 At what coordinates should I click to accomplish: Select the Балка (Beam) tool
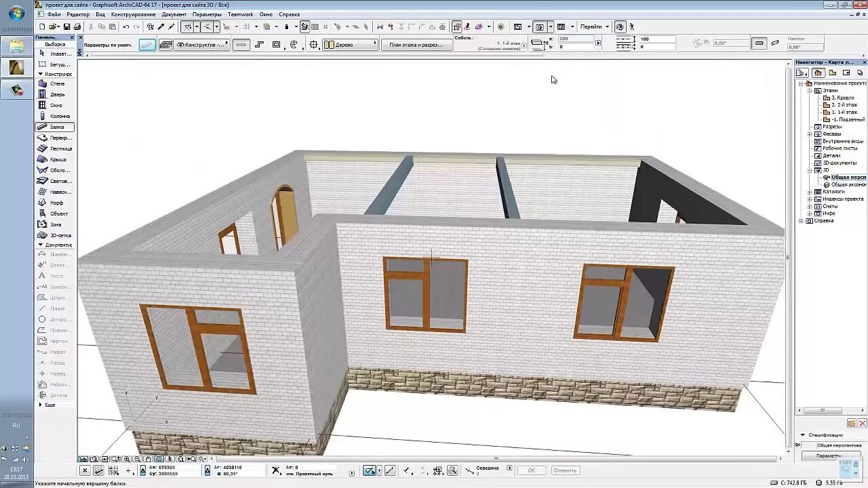(x=54, y=127)
